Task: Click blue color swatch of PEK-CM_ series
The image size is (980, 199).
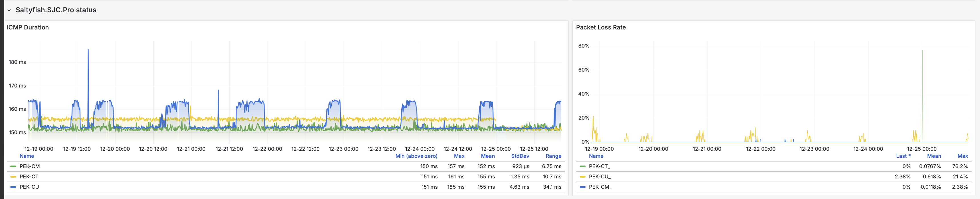Action: pos(582,187)
